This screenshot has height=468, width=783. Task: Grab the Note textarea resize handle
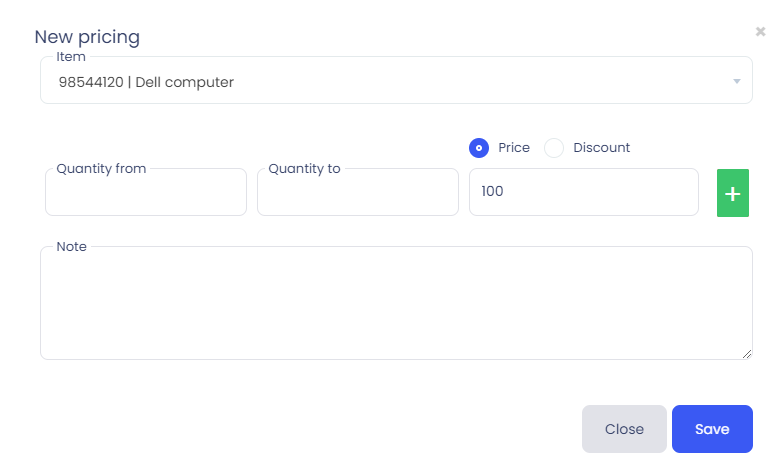point(747,354)
